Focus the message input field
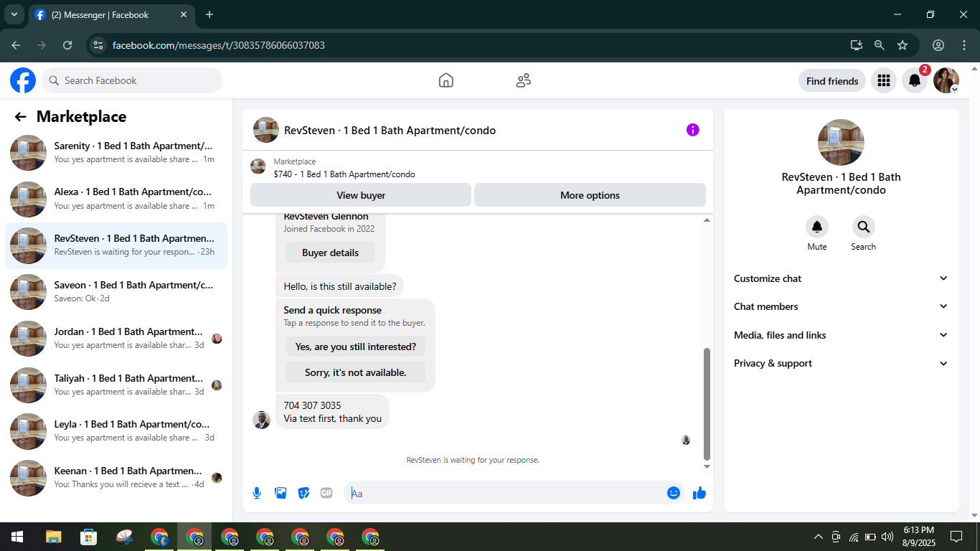This screenshot has width=980, height=551. pyautogui.click(x=505, y=493)
